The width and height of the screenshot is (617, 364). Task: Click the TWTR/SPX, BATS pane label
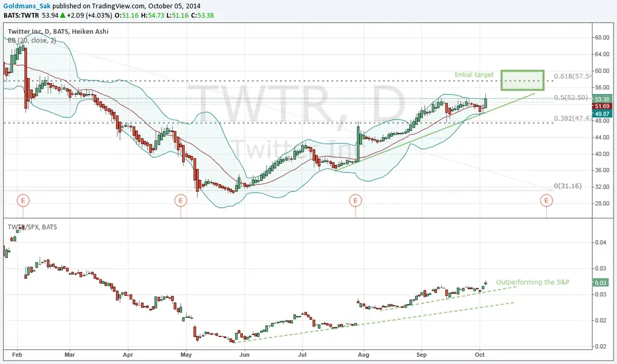click(x=32, y=227)
